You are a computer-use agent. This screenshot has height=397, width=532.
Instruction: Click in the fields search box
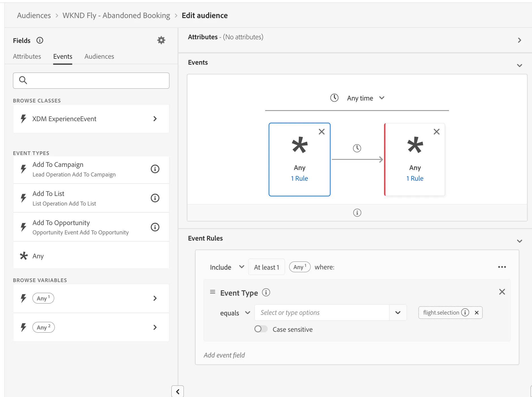(91, 80)
